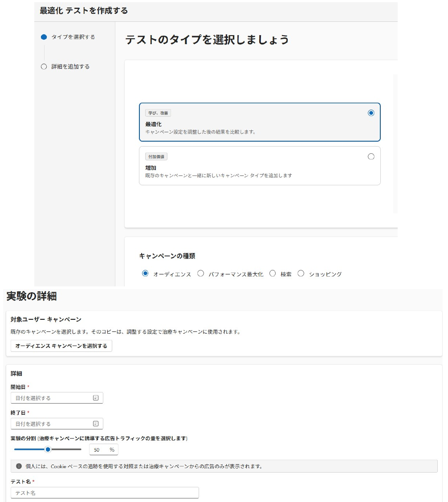Select the 増加 test type radio button
The width and height of the screenshot is (448, 502).
click(x=371, y=156)
